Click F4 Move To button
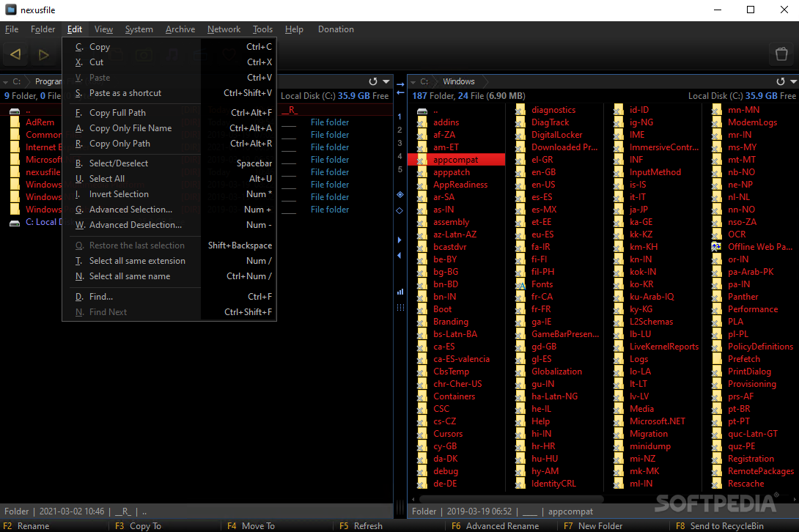The height and width of the screenshot is (532, 799). click(x=251, y=526)
